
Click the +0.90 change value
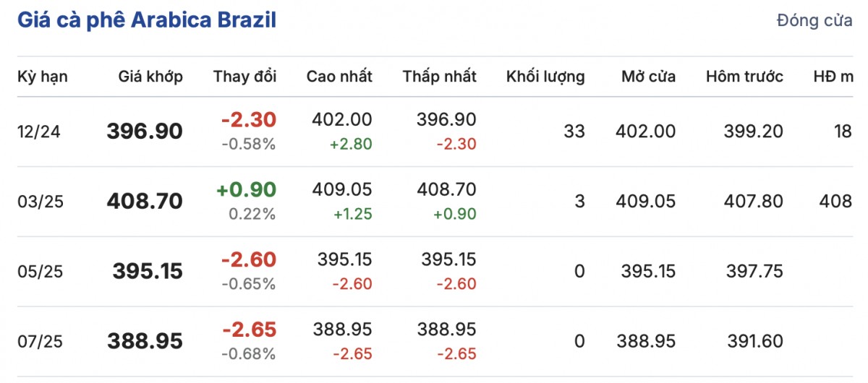click(246, 190)
